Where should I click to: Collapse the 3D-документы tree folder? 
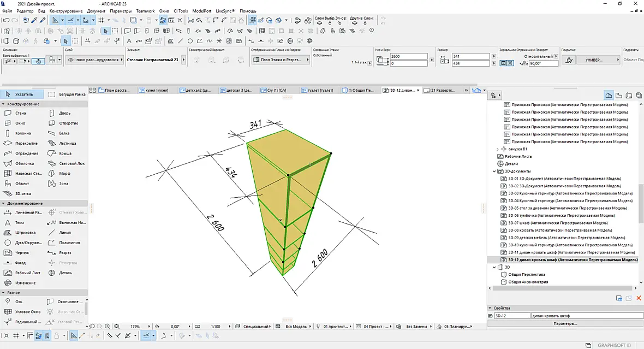[494, 171]
